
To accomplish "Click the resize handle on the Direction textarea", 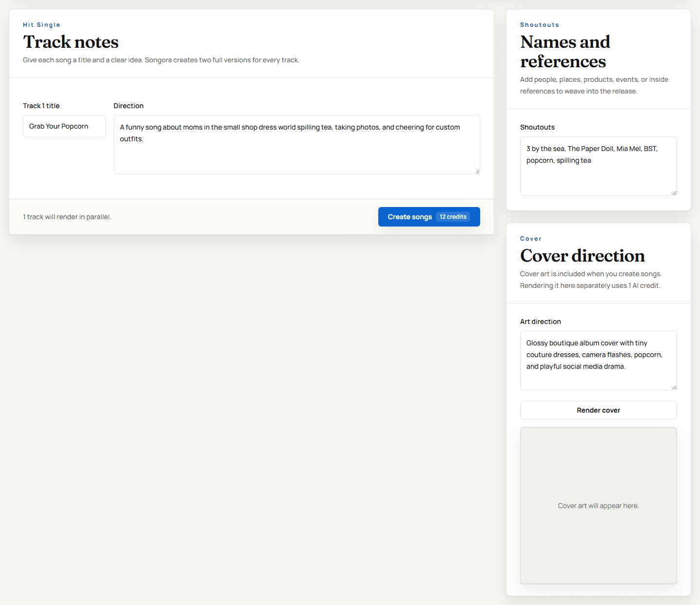I will (477, 171).
